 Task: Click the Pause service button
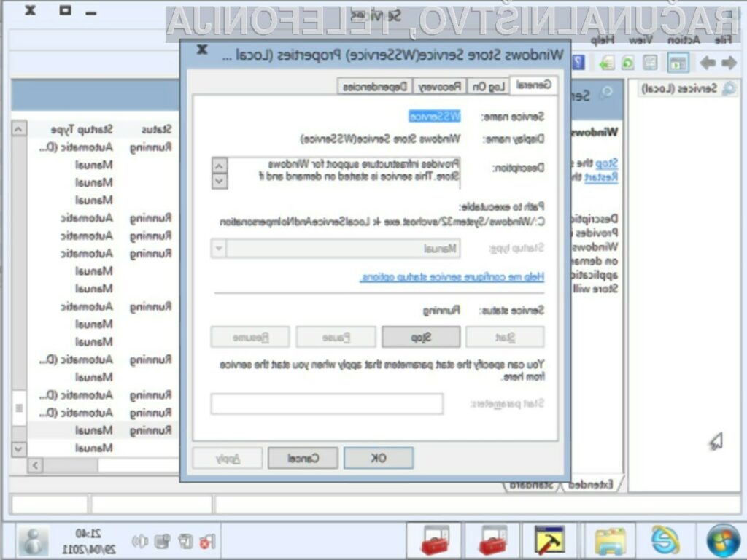click(x=336, y=337)
